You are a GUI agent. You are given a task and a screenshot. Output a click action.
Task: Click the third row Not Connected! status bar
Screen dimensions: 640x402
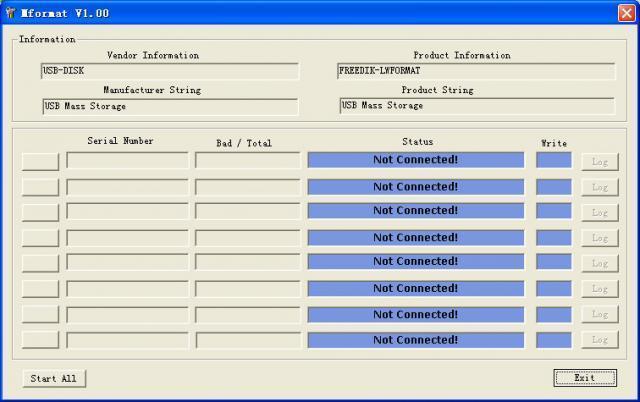pyautogui.click(x=416, y=211)
